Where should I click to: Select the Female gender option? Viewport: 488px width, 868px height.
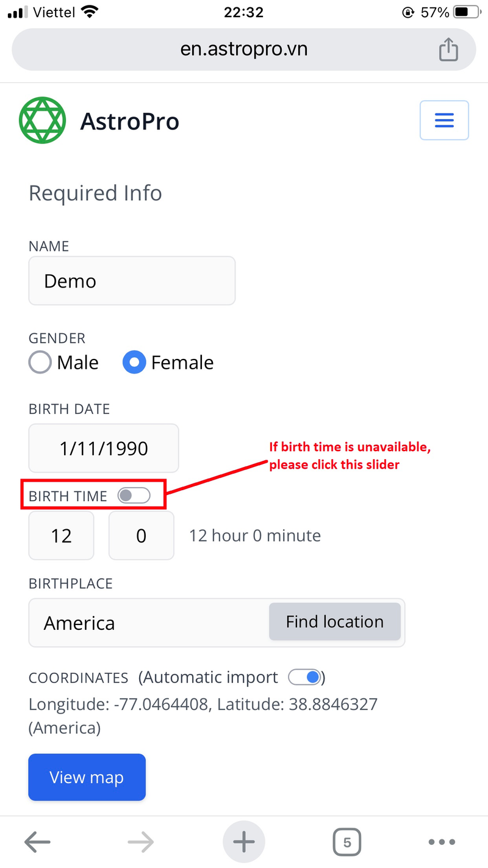click(x=134, y=362)
